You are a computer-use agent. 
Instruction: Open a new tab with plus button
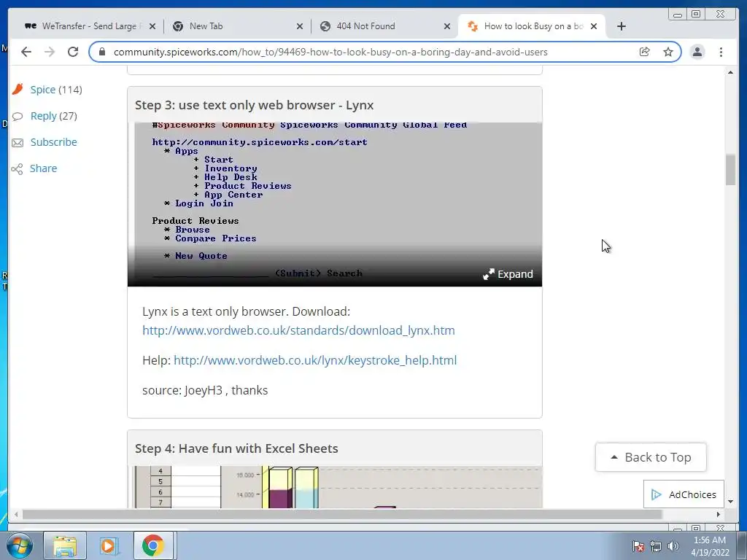pos(622,26)
